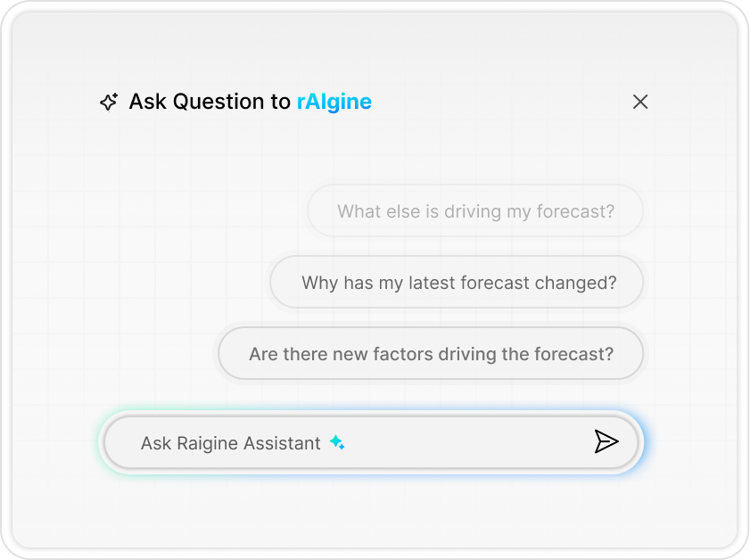Click the middle suggestion about latest forecast
The image size is (750, 560).
pyautogui.click(x=458, y=283)
